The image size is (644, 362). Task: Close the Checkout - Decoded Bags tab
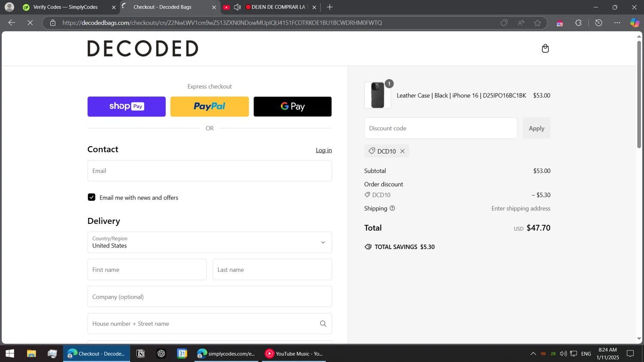click(214, 7)
